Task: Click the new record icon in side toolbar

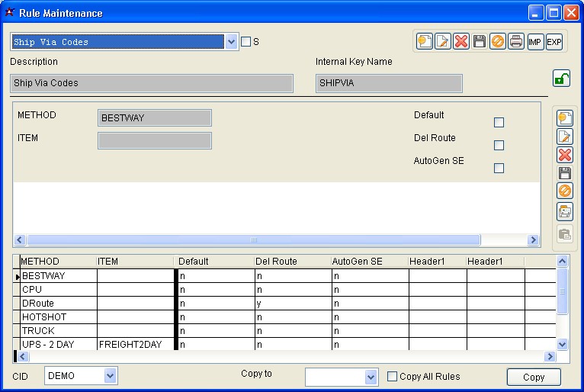Action: pyautogui.click(x=565, y=118)
